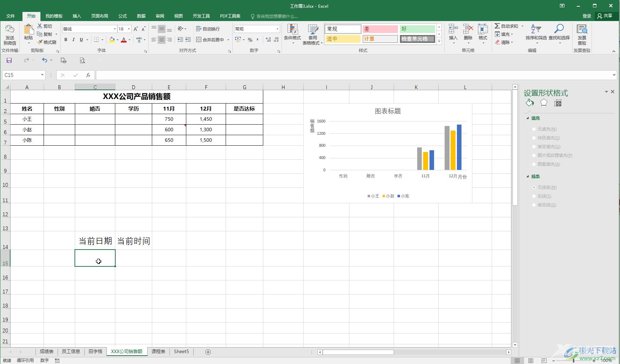The width and height of the screenshot is (620, 364).
Task: Select No fill radio option
Action: click(534, 129)
